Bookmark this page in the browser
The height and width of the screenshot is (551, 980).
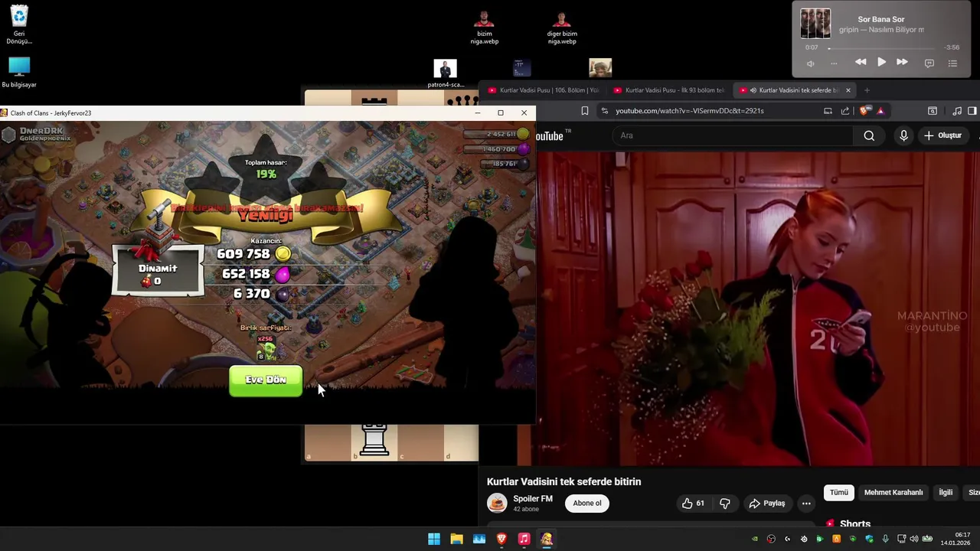click(584, 111)
